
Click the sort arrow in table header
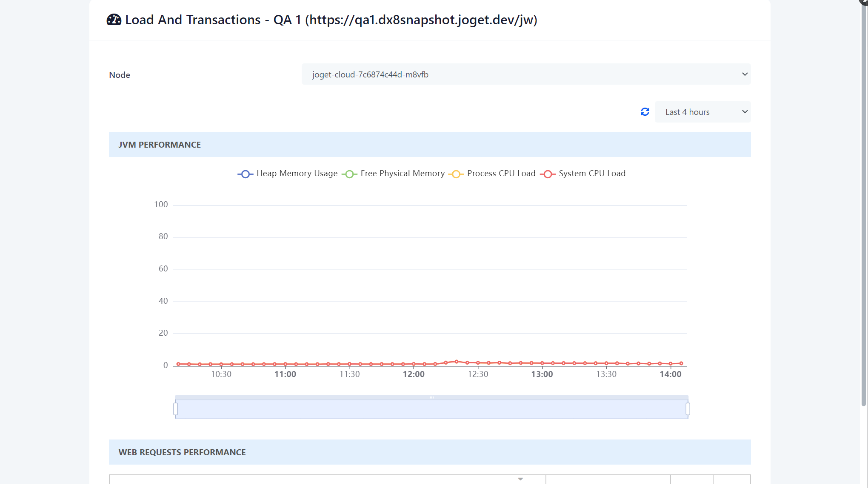pyautogui.click(x=520, y=479)
